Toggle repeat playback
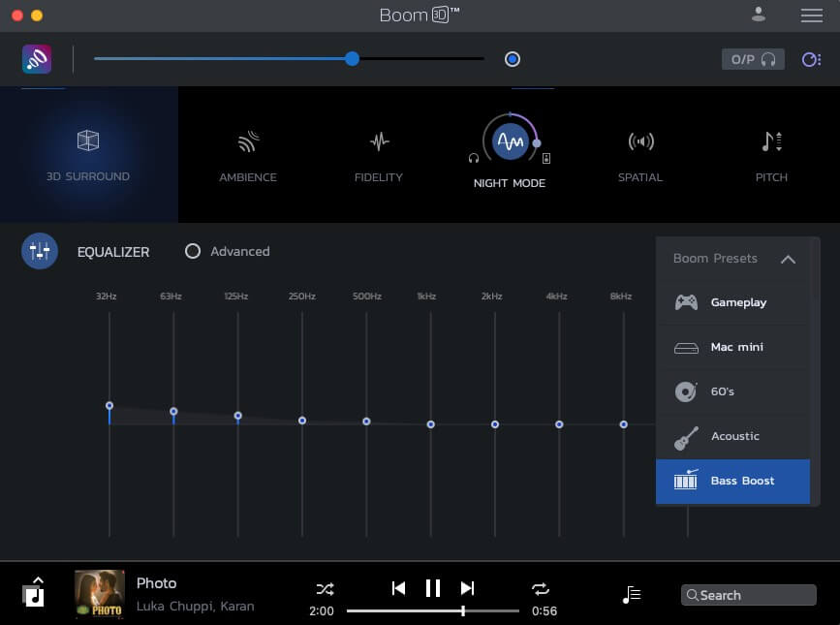This screenshot has width=840, height=625. [541, 589]
